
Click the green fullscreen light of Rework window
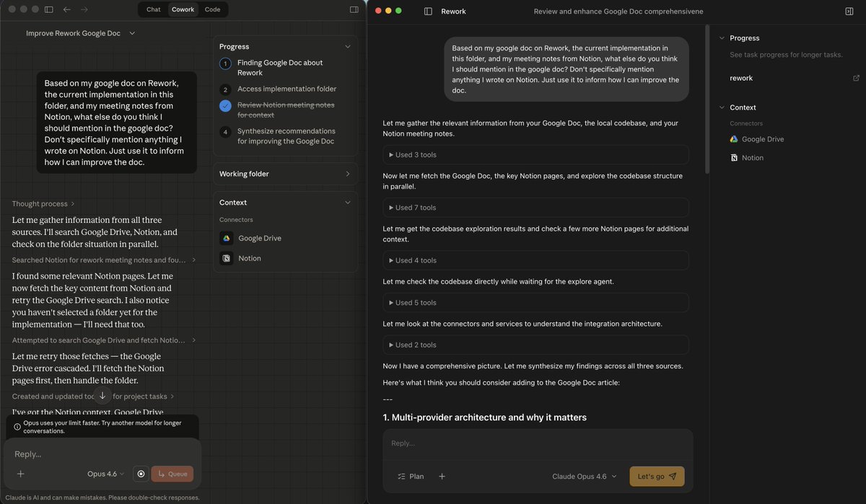pyautogui.click(x=398, y=11)
